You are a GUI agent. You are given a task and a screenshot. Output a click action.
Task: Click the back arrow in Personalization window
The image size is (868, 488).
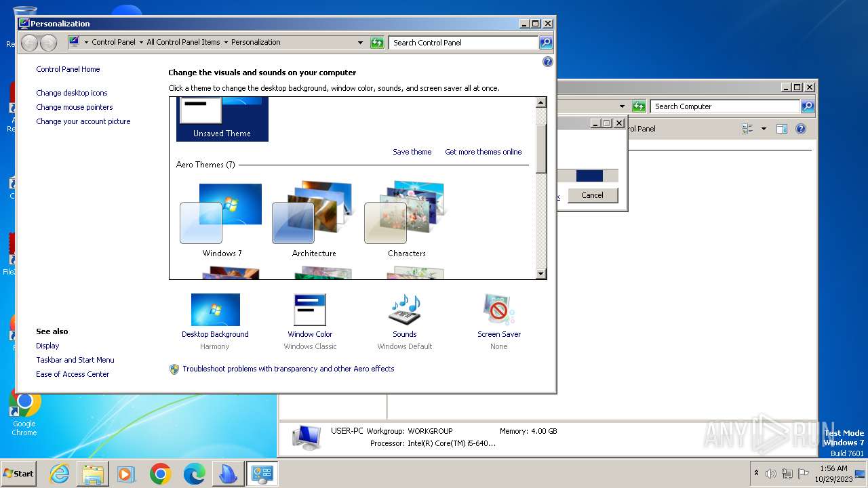coord(29,43)
